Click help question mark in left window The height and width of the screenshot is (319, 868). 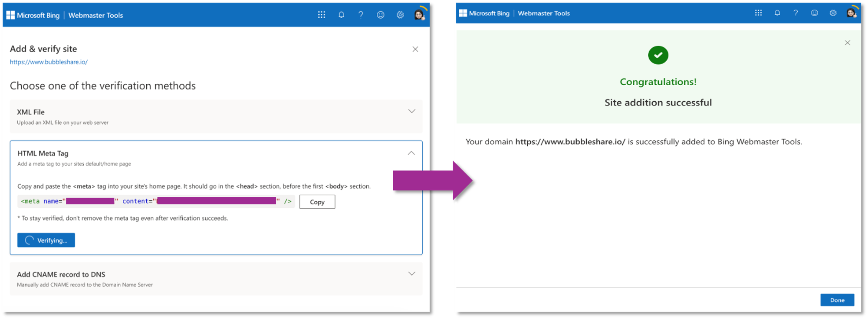(x=361, y=15)
